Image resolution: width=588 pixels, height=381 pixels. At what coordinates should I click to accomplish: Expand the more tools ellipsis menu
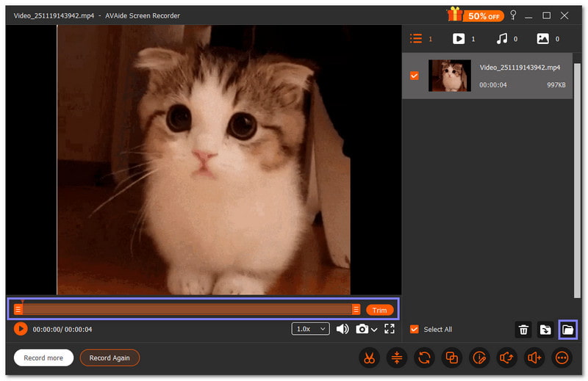click(562, 358)
